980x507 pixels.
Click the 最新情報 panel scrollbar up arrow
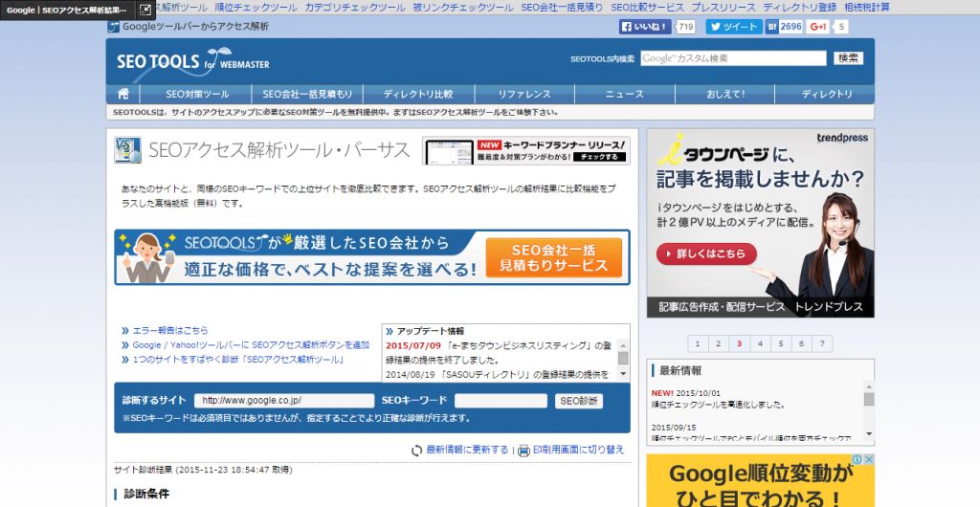(869, 387)
